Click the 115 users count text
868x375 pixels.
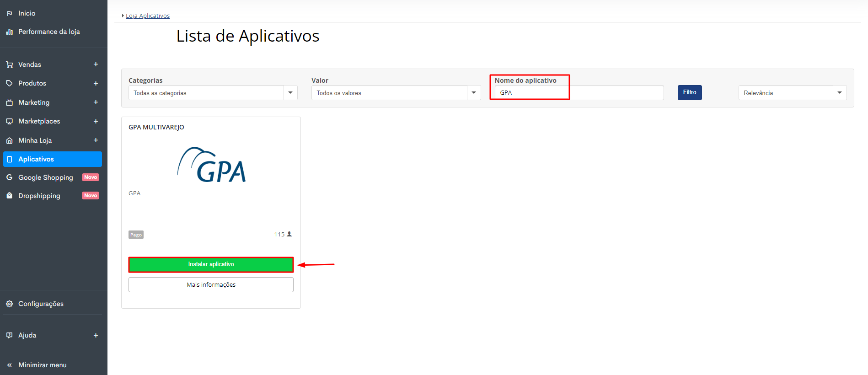coord(279,234)
